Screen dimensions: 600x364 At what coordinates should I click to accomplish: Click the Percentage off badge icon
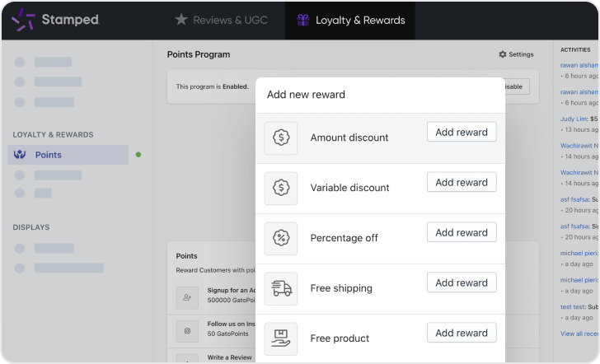point(281,238)
